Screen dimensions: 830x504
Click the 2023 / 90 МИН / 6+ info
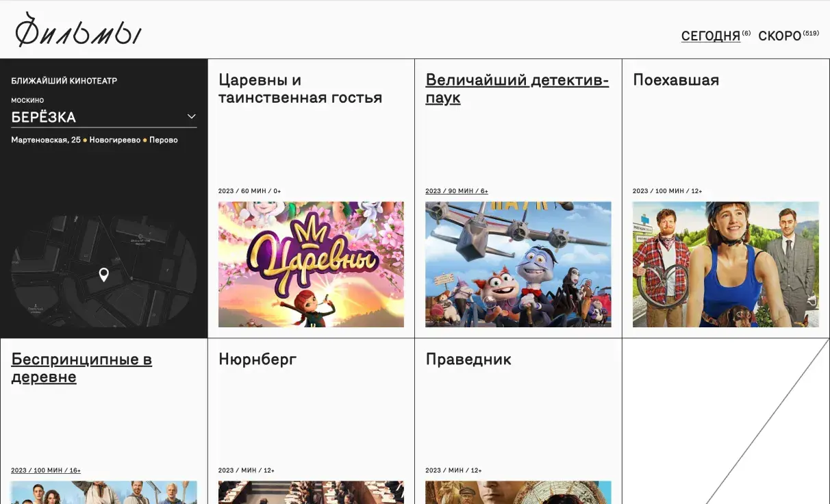tap(457, 191)
